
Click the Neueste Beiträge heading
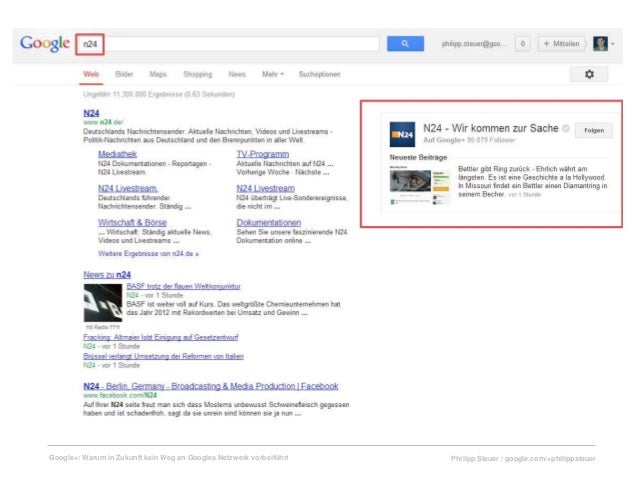pos(418,157)
